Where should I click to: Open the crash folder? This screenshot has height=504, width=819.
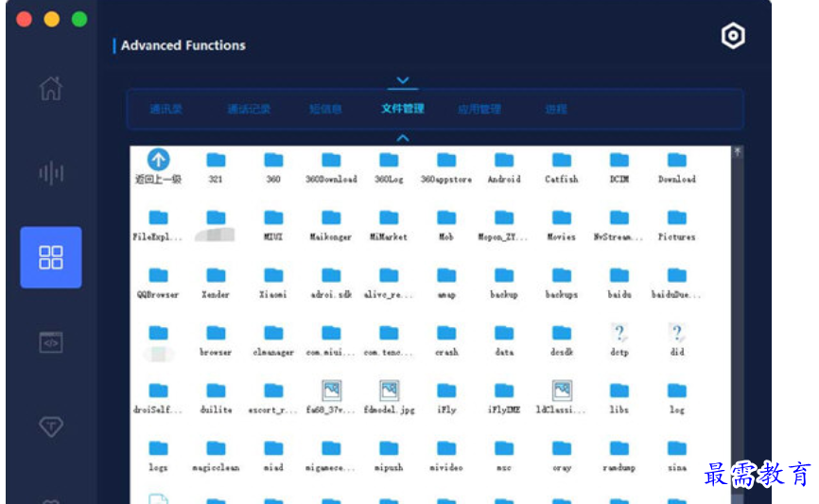coord(446,333)
